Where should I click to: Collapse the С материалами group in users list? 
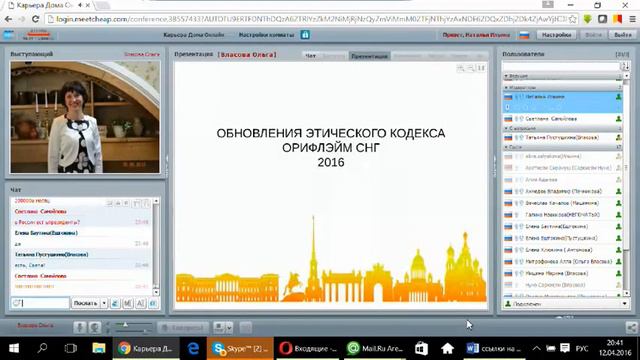(506, 128)
